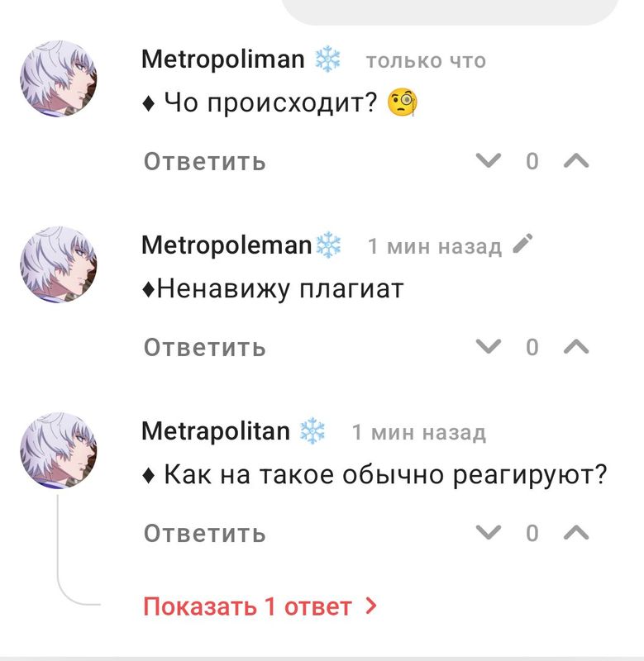Click Metropoleman's avatar picture
644x661 pixels.
tap(58, 265)
